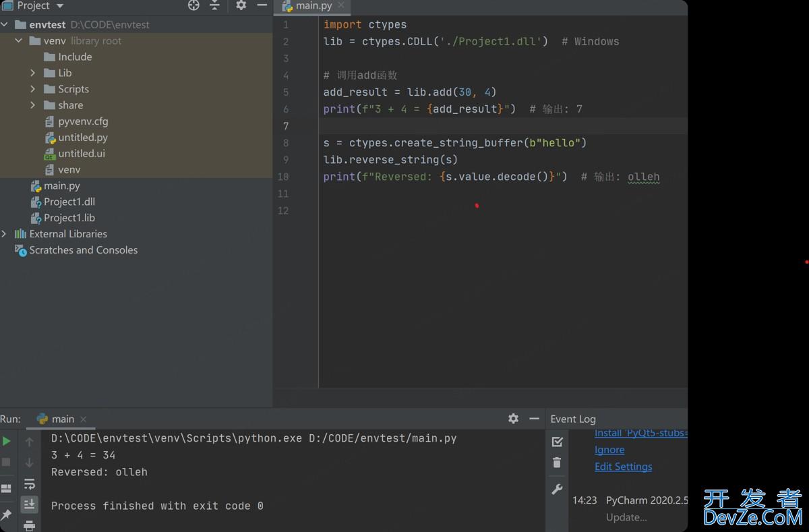Select the main tab in Run panel

pyautogui.click(x=62, y=419)
